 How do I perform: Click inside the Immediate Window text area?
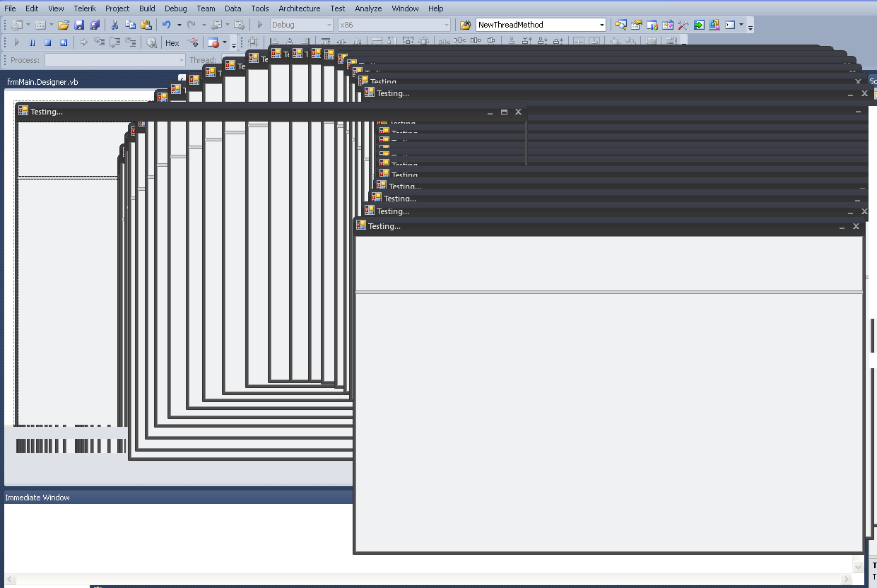[x=177, y=537]
